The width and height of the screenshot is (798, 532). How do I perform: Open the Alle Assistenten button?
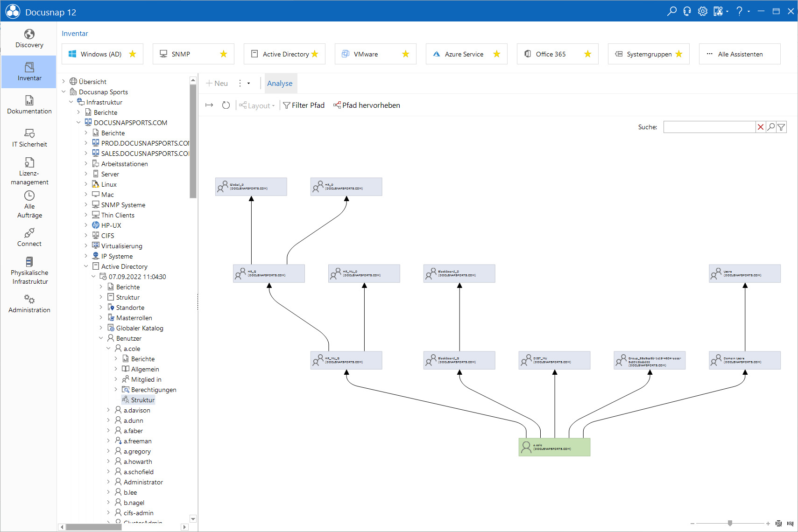click(740, 54)
